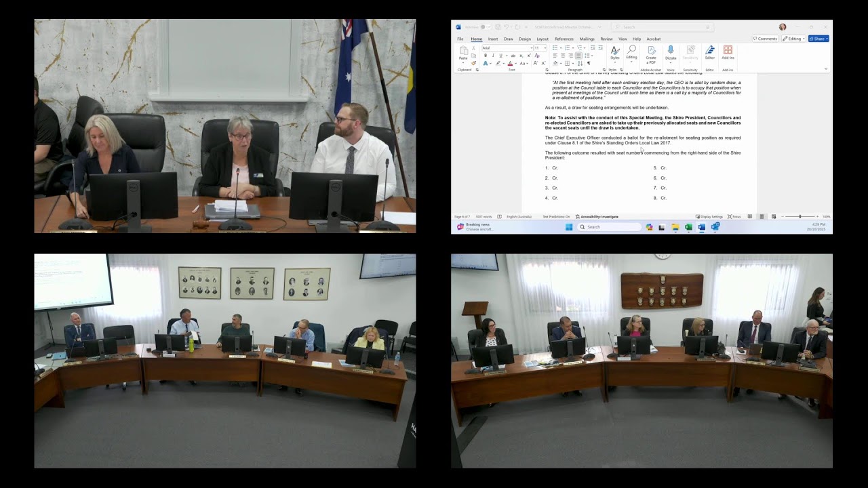
Task: Open the font name Arial dropdown
Action: (532, 48)
